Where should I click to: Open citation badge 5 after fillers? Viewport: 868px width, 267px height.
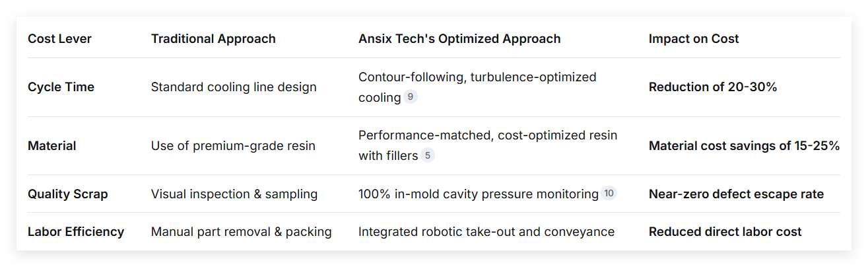(x=428, y=156)
